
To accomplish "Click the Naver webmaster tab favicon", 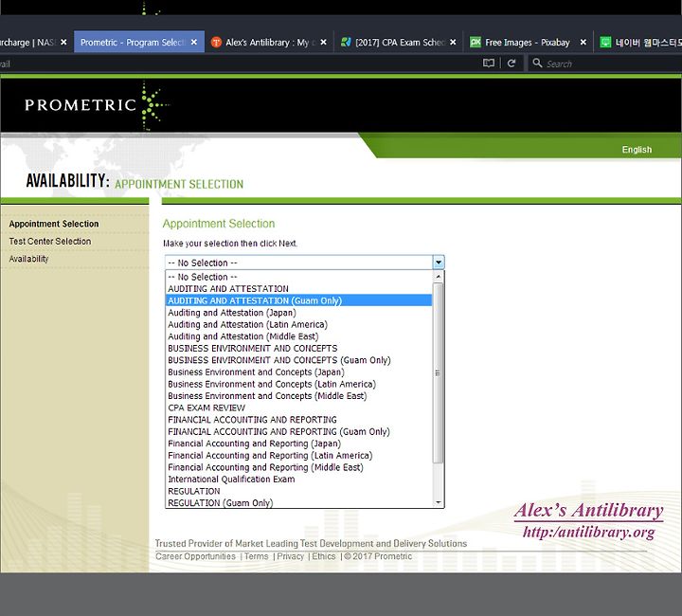I will click(x=605, y=43).
